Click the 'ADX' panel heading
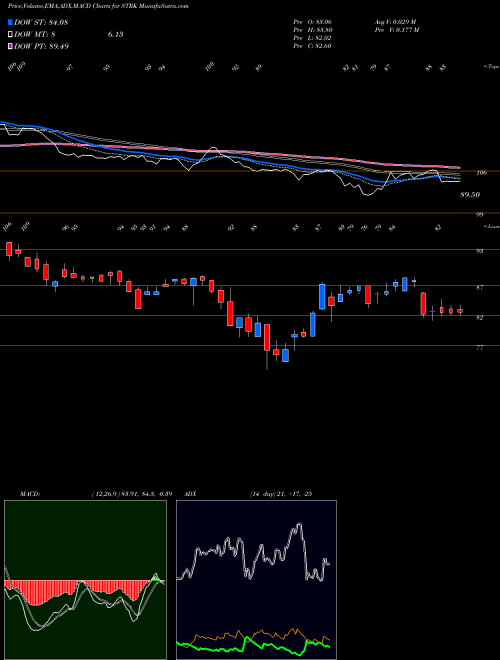The image size is (500, 660). point(190,494)
